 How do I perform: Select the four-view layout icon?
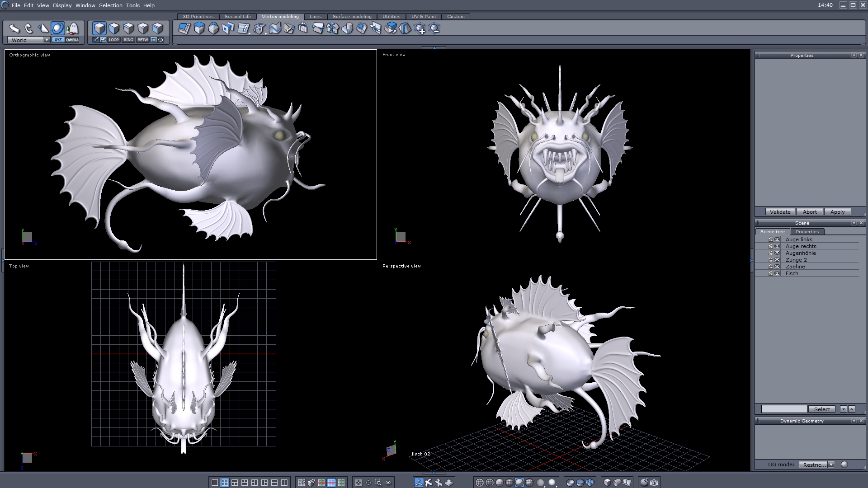[x=225, y=483]
